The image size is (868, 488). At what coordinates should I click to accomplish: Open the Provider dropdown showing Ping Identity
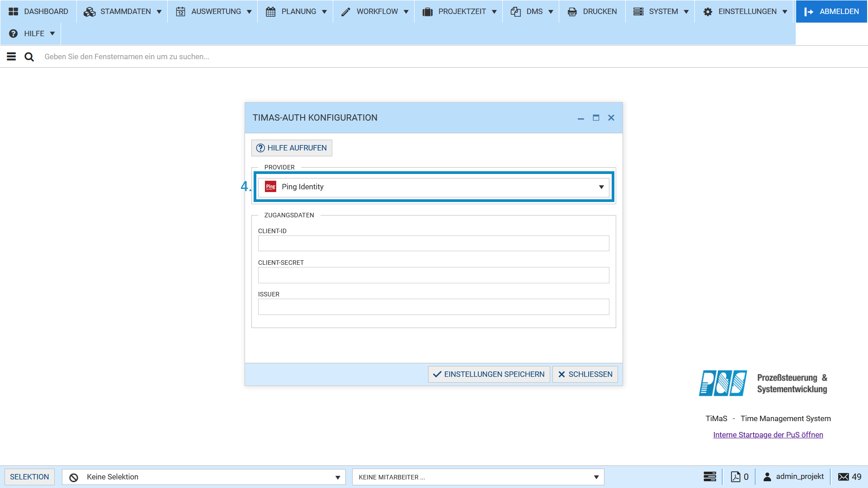click(x=434, y=187)
